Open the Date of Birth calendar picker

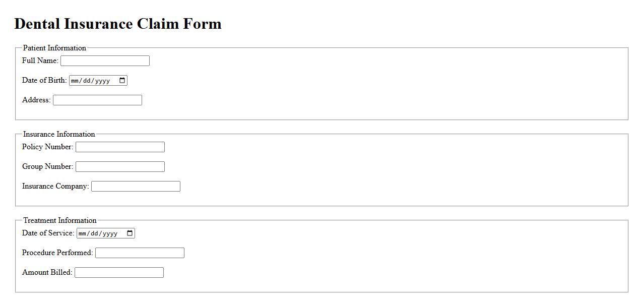(x=122, y=81)
